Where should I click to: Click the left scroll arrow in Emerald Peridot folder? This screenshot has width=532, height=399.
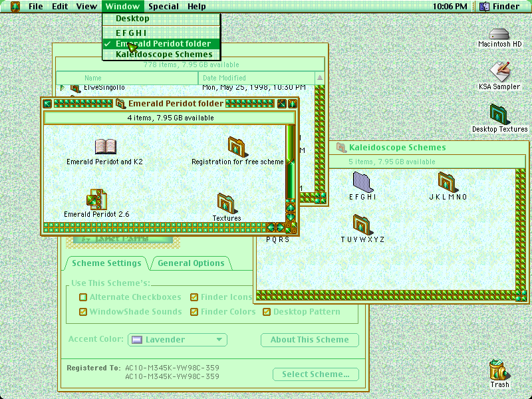coord(271,227)
